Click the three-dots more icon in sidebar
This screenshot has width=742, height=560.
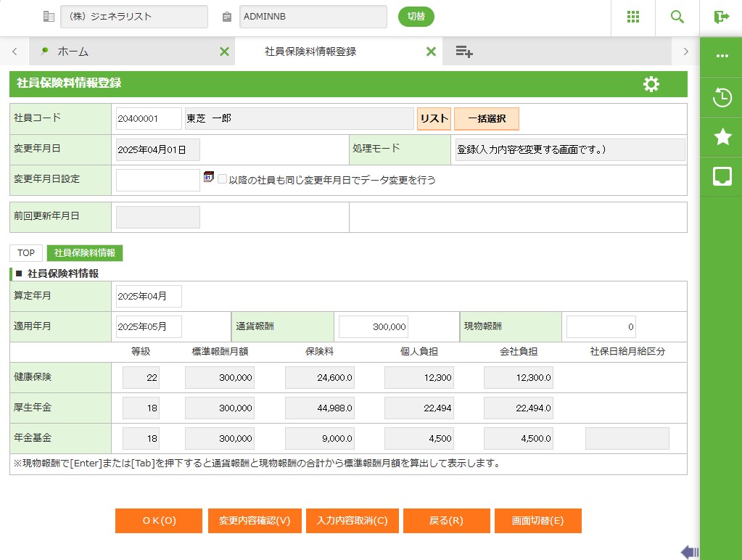(722, 57)
